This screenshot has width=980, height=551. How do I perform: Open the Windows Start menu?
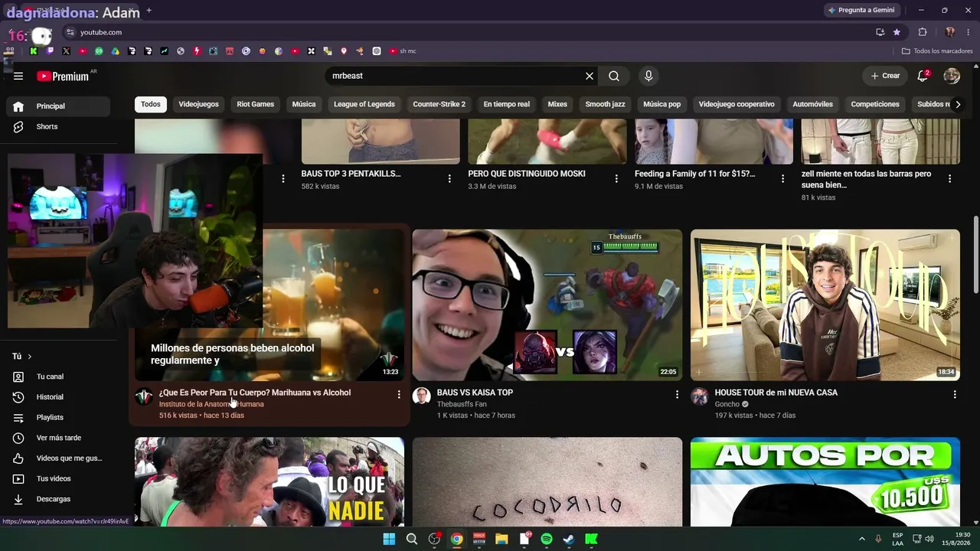pos(389,539)
